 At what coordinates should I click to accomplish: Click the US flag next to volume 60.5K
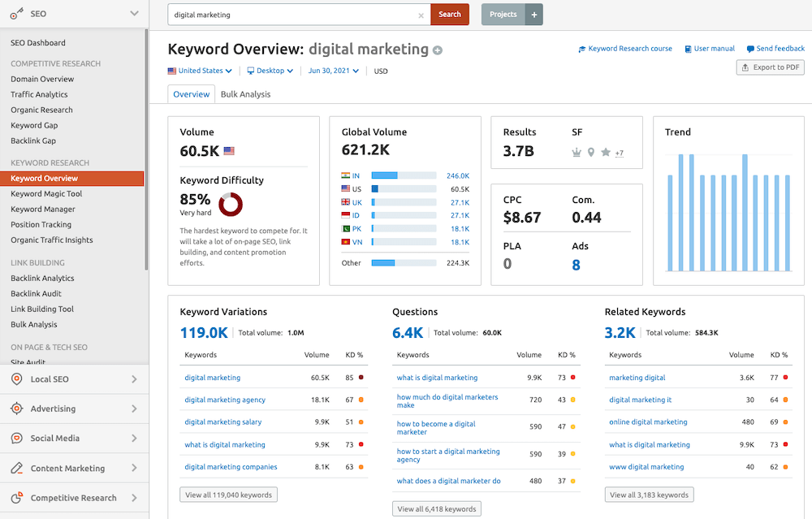pyautogui.click(x=229, y=151)
